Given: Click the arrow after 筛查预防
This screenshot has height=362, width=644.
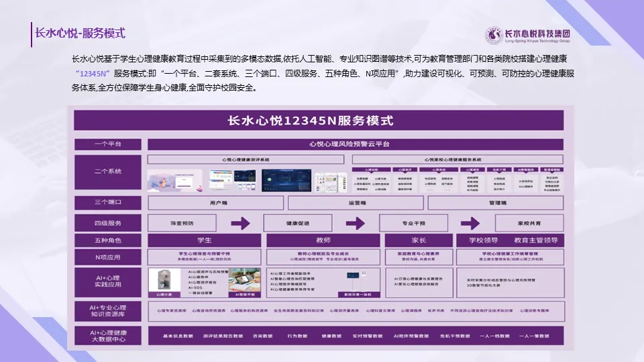Looking at the screenshot, I should [240, 223].
